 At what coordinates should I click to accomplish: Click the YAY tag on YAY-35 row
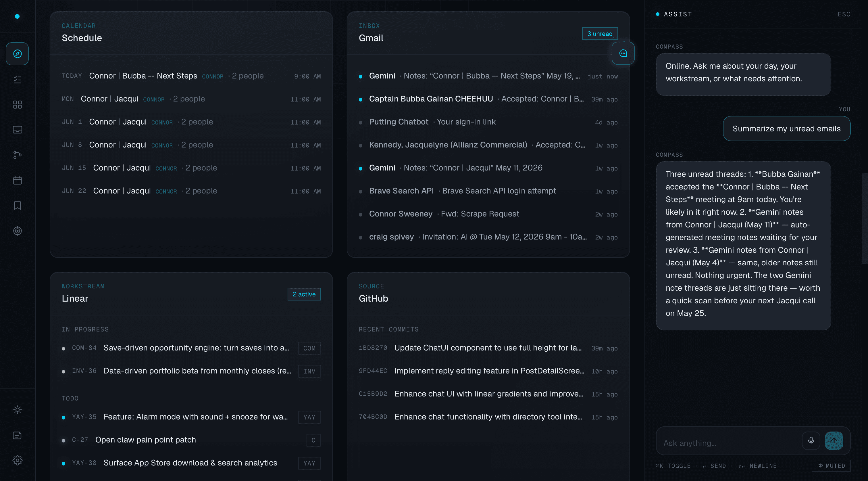click(309, 417)
